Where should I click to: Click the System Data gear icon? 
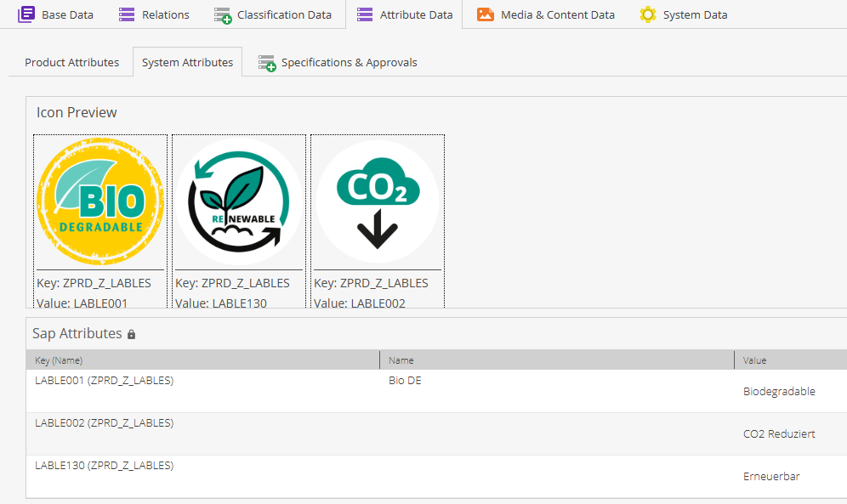coord(648,14)
